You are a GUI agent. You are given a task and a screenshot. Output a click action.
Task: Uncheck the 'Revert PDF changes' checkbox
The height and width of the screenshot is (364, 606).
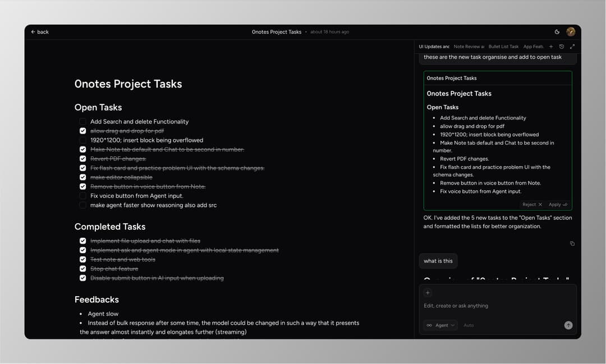[82, 159]
